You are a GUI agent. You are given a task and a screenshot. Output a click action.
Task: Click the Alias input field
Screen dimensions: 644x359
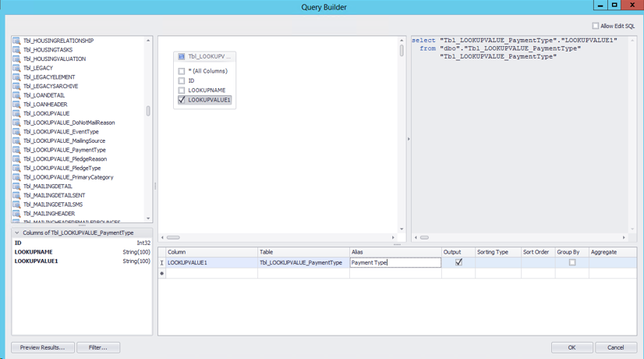tap(395, 262)
